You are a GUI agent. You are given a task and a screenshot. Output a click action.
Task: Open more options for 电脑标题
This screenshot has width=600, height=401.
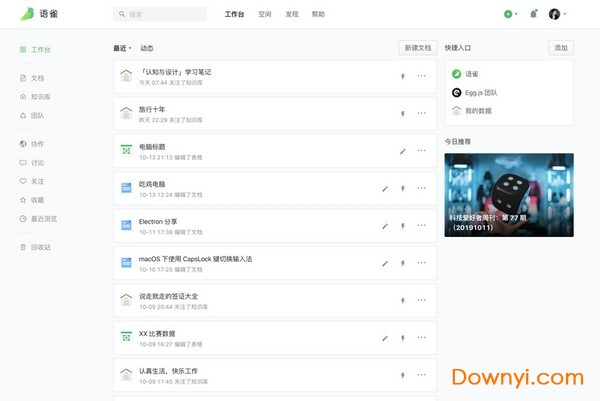(x=422, y=151)
